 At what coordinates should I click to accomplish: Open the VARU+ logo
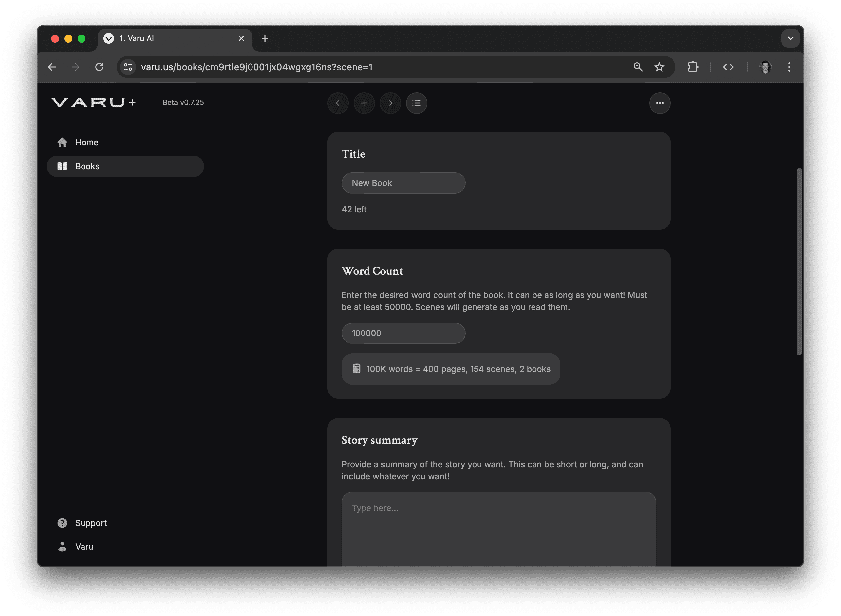(x=93, y=102)
